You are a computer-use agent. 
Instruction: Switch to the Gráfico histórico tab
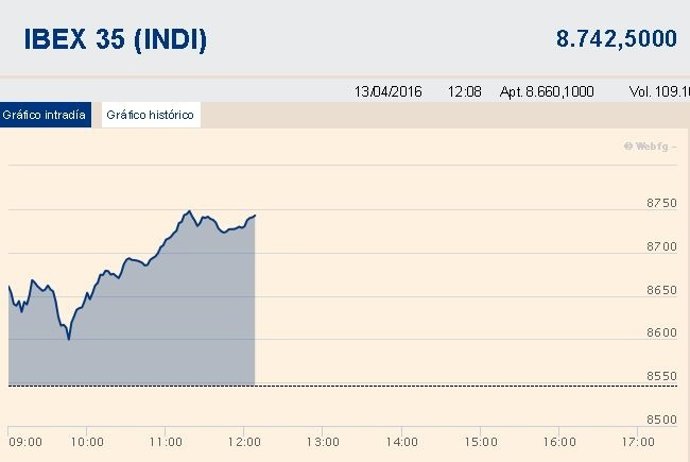[150, 115]
